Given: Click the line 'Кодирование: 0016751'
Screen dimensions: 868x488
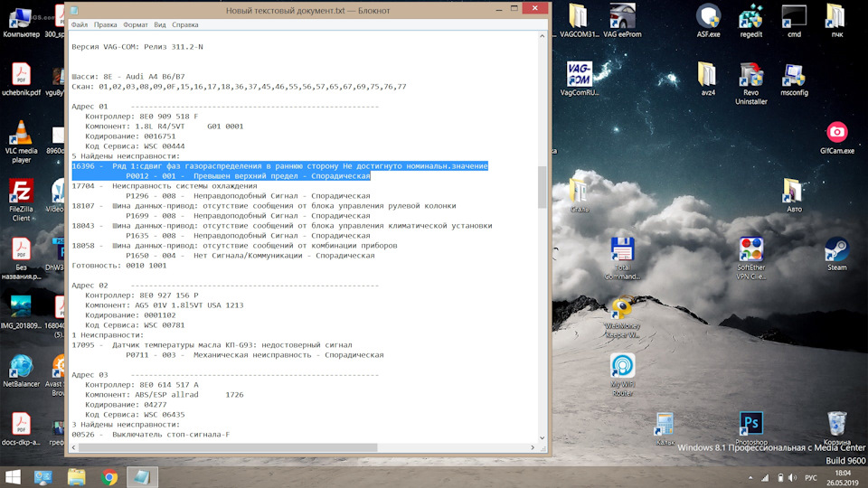Looking at the screenshot, I should point(130,136).
